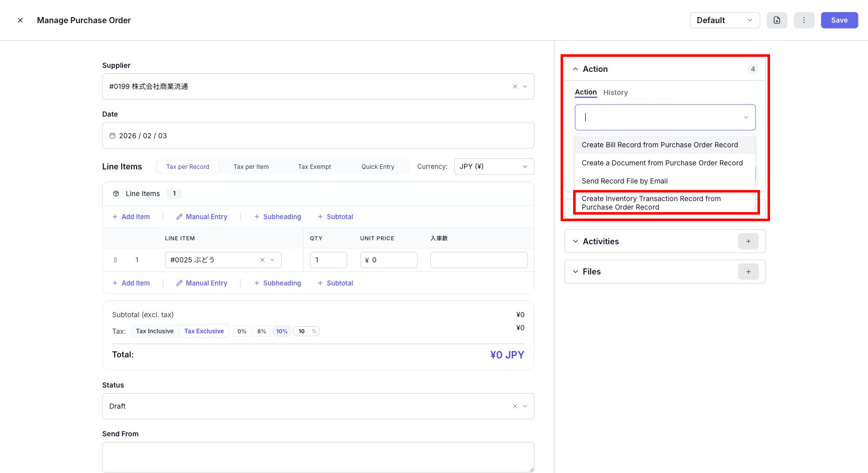Viewport: 868px width, 473px height.
Task: Switch to the History tab
Action: [x=615, y=92]
